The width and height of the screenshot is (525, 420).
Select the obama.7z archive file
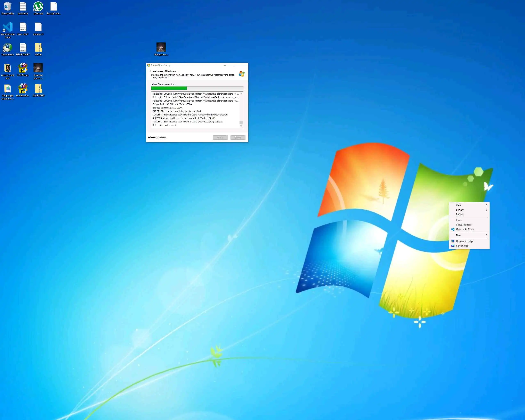[38, 27]
